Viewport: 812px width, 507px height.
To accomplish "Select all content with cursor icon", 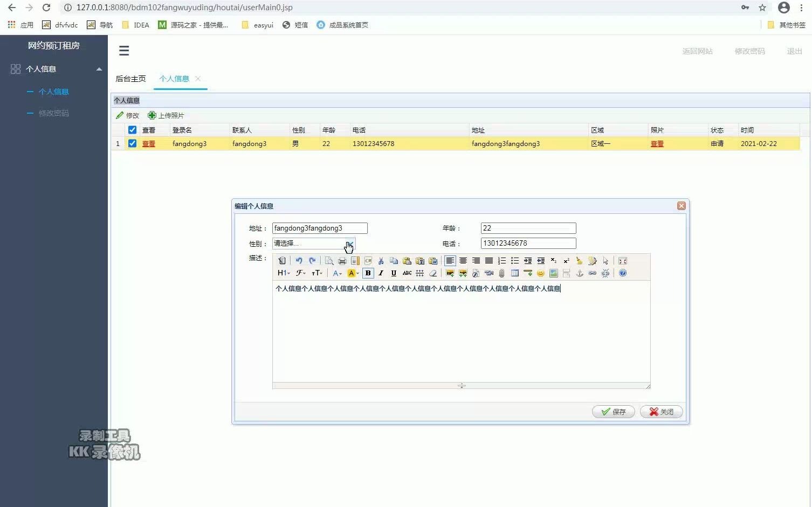I will (605, 261).
